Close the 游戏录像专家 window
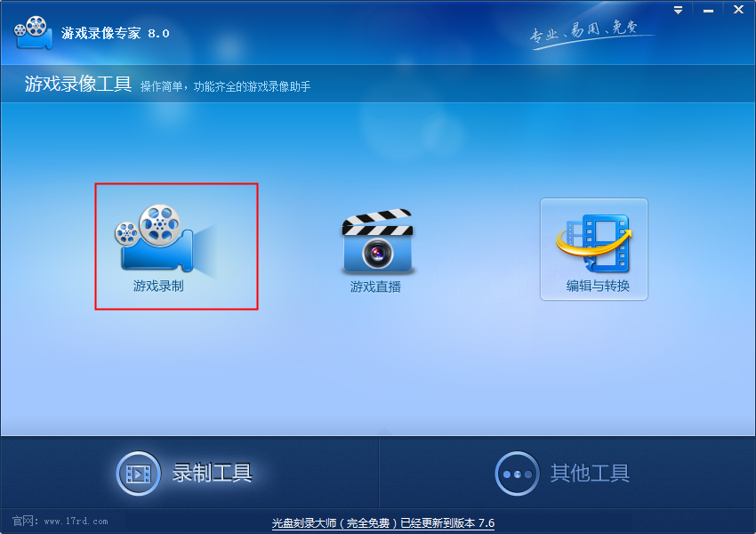The image size is (756, 534). pyautogui.click(x=738, y=10)
